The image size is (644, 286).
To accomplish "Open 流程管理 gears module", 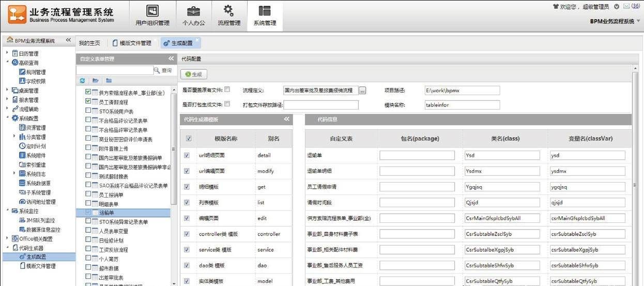I will coord(228,16).
